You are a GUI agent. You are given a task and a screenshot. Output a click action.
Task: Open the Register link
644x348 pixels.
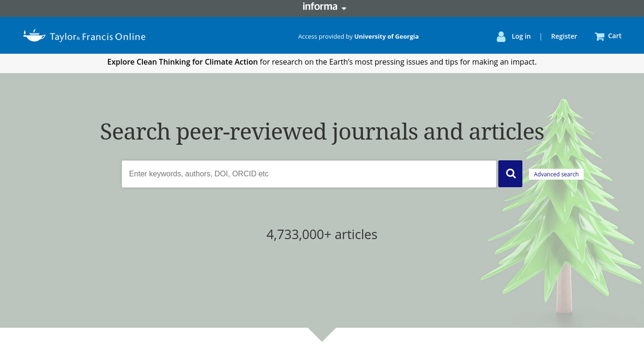point(564,36)
